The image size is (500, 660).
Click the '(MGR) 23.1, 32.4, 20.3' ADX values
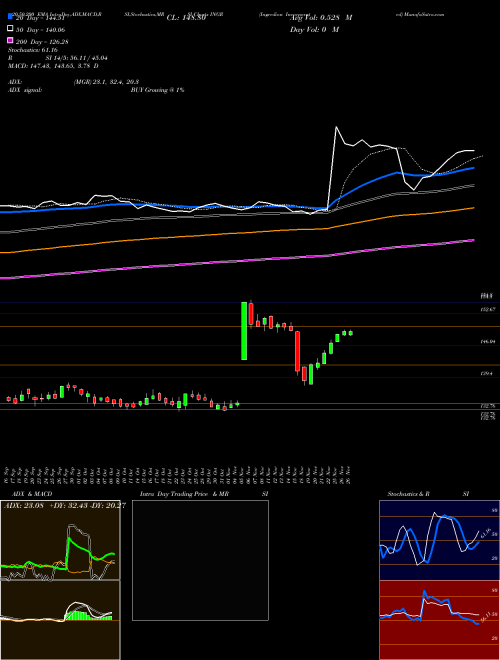[106, 82]
